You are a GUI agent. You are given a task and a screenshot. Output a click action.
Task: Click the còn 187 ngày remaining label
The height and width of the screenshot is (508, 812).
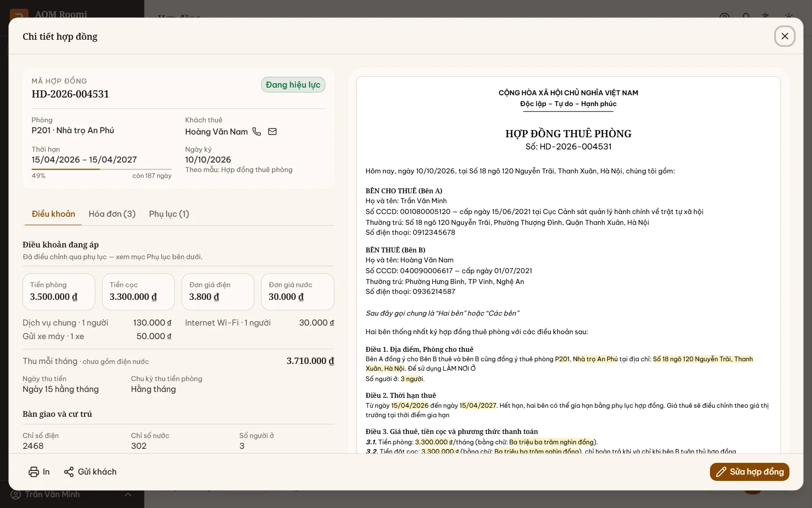(x=152, y=176)
